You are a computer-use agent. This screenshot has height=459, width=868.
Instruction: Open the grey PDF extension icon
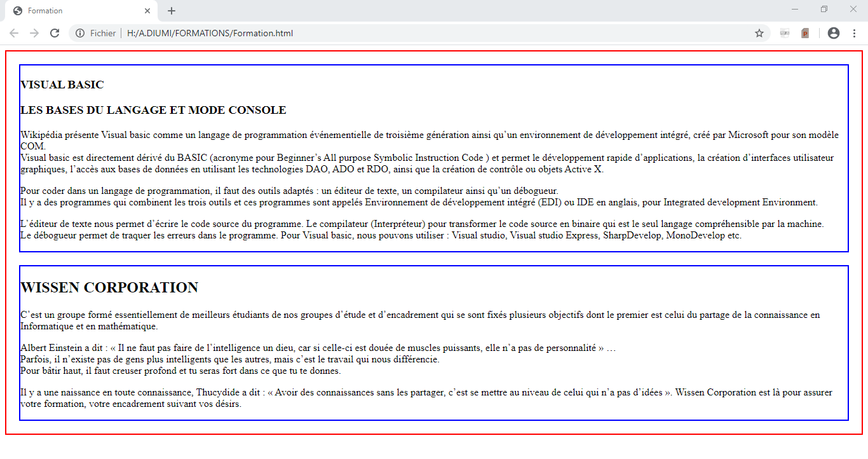[x=785, y=33]
